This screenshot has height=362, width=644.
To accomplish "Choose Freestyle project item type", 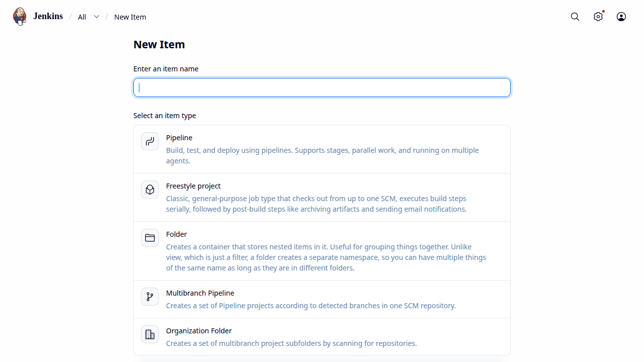I will (x=322, y=198).
